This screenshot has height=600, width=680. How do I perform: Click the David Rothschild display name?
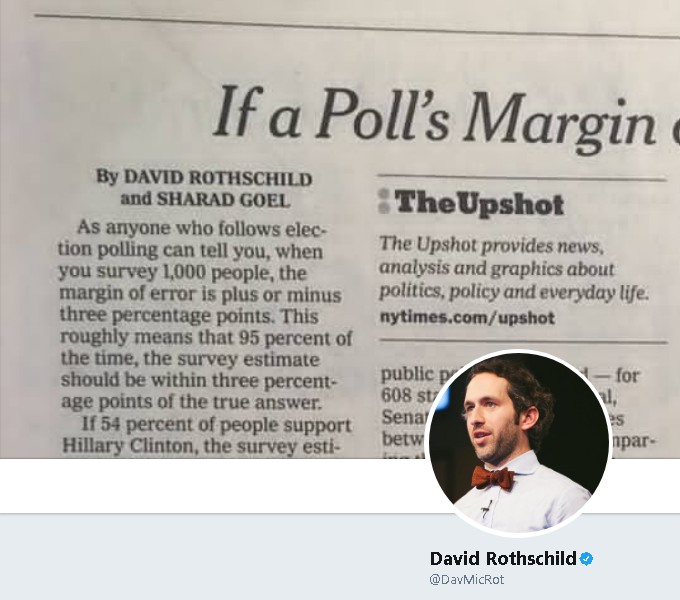pos(503,559)
